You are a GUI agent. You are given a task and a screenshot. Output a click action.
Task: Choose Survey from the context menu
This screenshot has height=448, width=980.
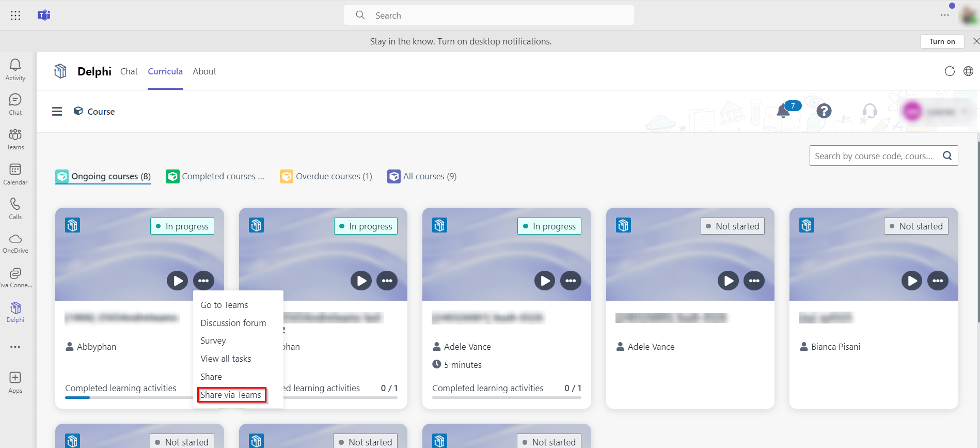coord(213,341)
